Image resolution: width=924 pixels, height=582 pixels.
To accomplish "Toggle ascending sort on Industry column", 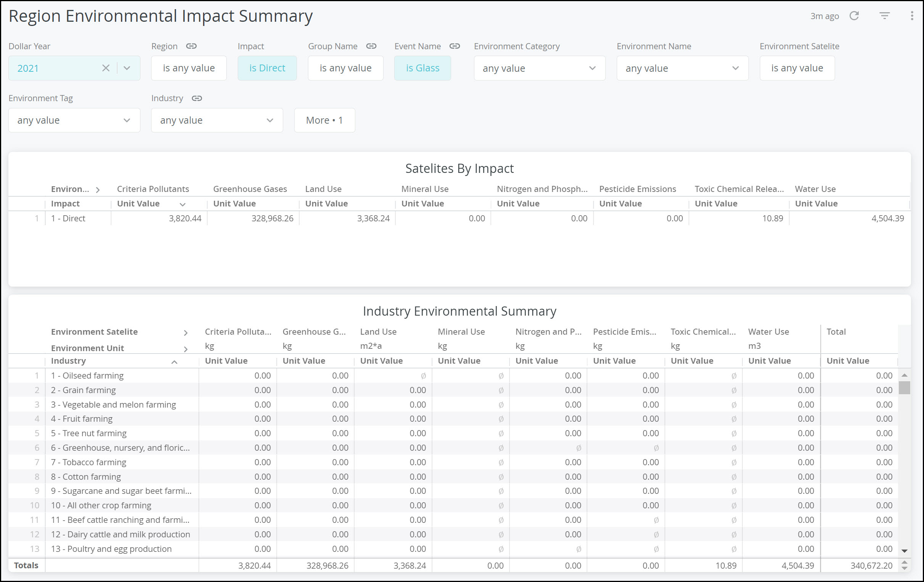I will point(175,361).
